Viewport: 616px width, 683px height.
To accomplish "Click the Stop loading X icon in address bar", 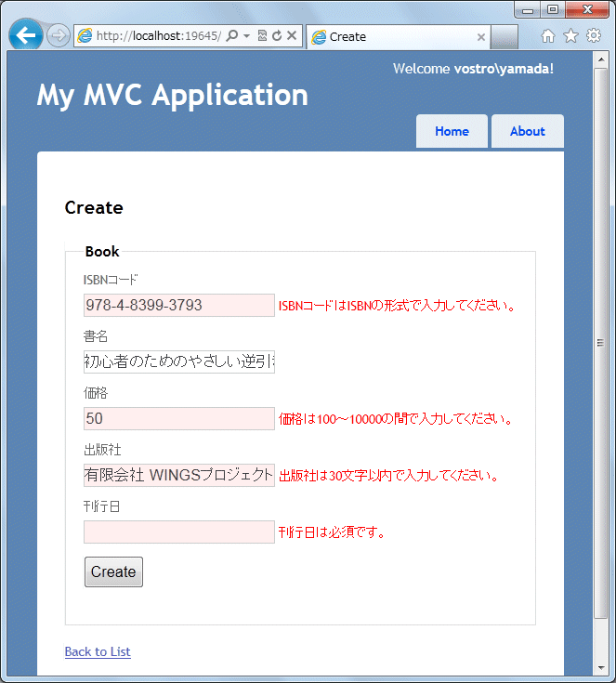I will click(292, 36).
